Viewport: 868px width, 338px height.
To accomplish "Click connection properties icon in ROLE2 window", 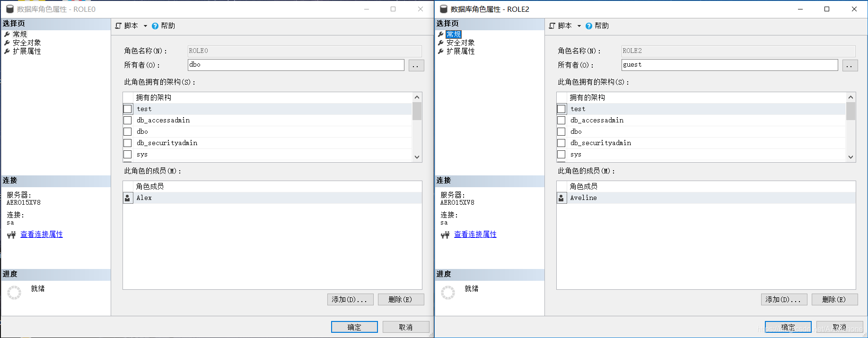I will [x=445, y=235].
